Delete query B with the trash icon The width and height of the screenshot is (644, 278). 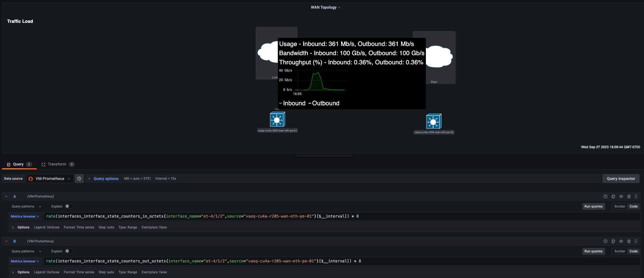(x=629, y=241)
